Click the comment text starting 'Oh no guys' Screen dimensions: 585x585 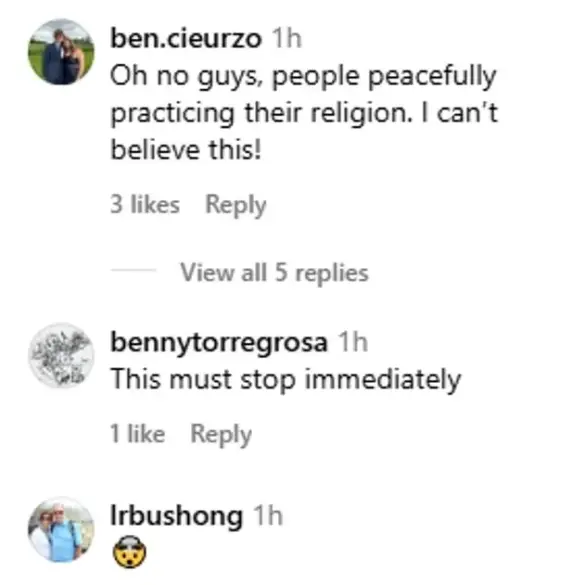(304, 113)
